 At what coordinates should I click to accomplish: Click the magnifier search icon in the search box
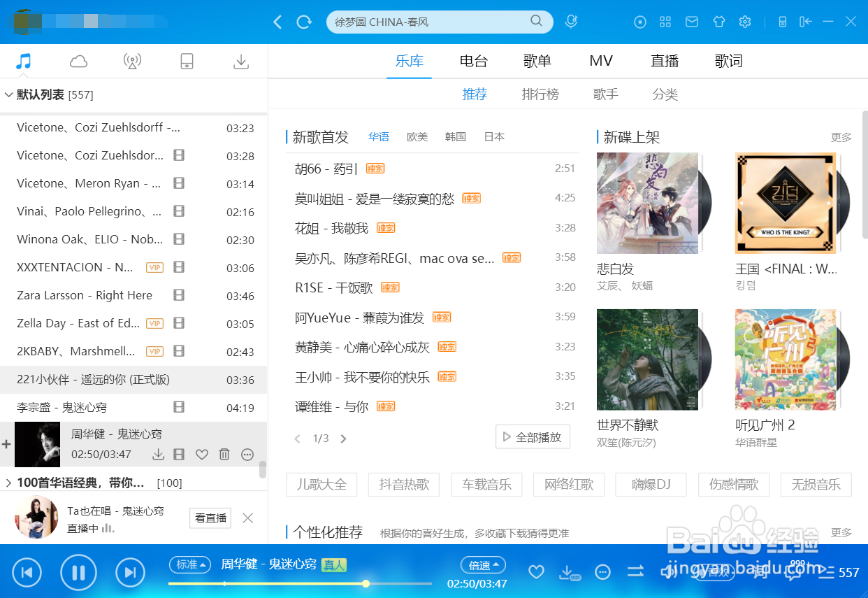pyautogui.click(x=536, y=22)
